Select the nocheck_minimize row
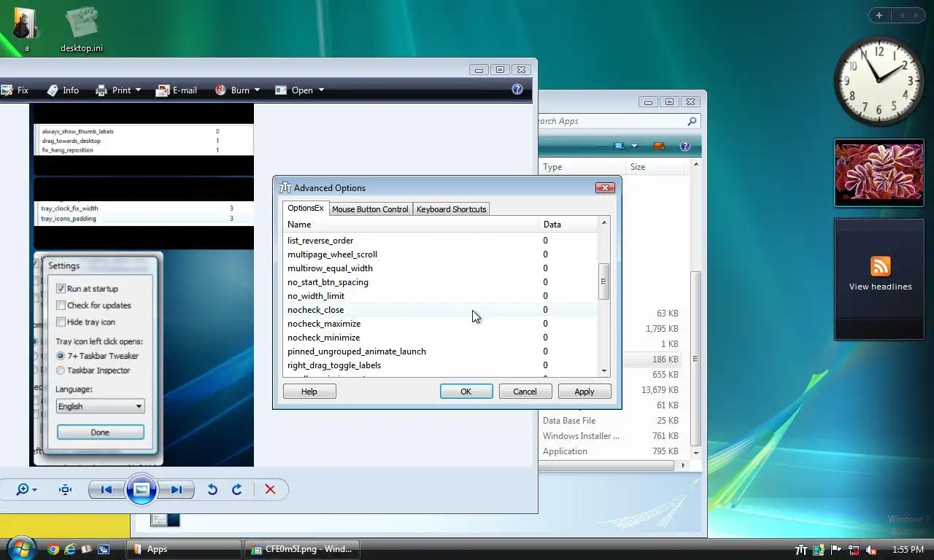 click(x=441, y=338)
